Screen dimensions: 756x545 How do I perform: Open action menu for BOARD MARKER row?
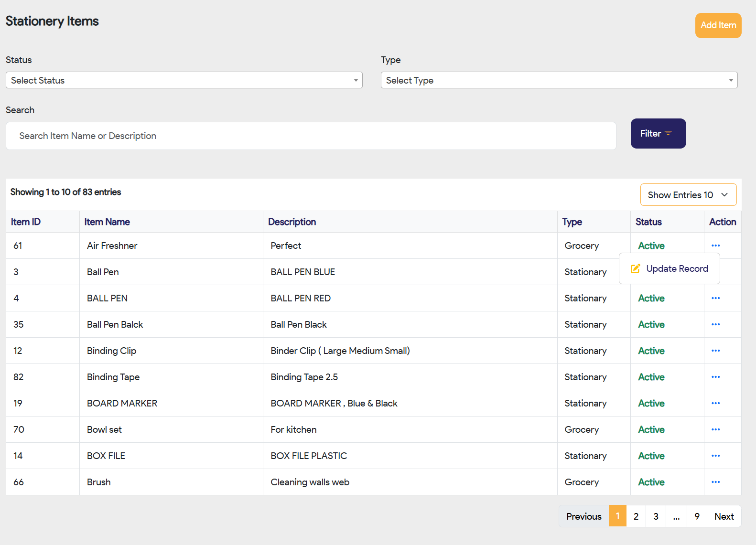[x=715, y=403]
